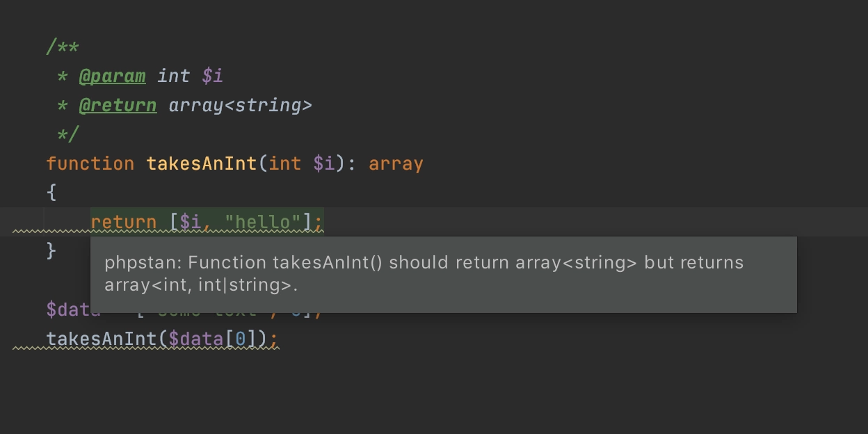Click array<string> in the docblock
This screenshot has height=434, width=868.
click(x=241, y=105)
